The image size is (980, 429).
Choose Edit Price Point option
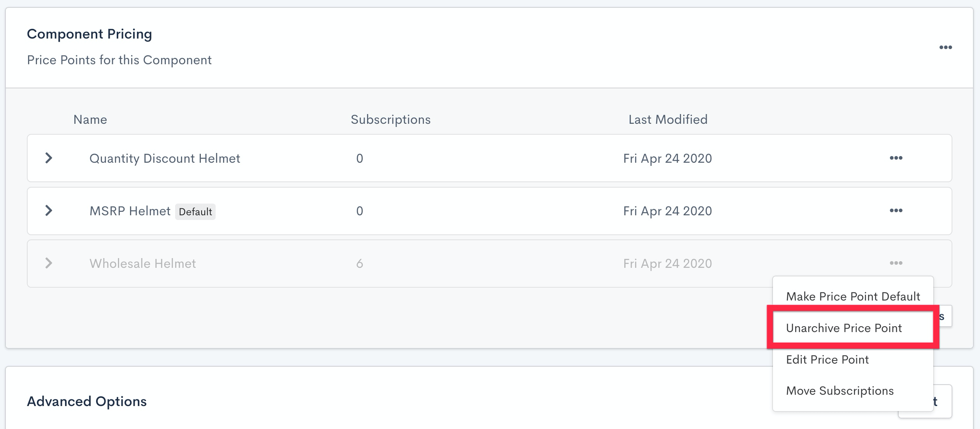pyautogui.click(x=827, y=360)
